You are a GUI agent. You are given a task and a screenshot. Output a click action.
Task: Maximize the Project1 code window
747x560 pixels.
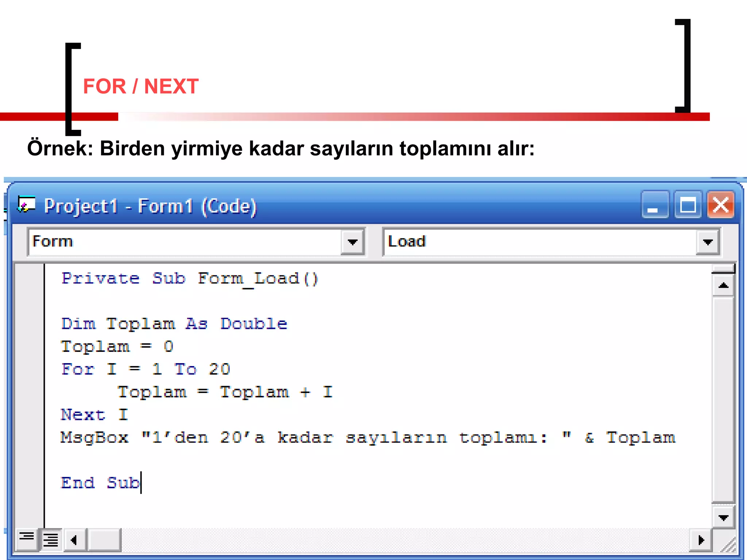click(688, 205)
